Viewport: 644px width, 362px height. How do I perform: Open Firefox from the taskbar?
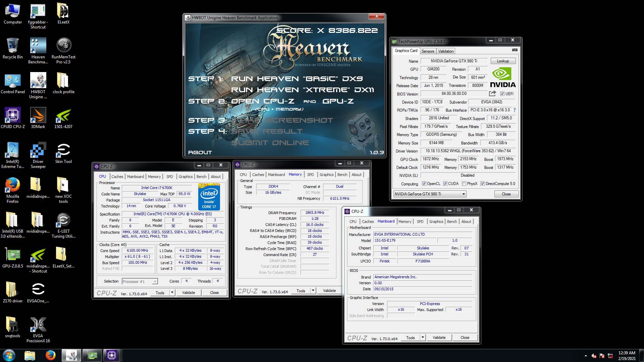click(51, 355)
